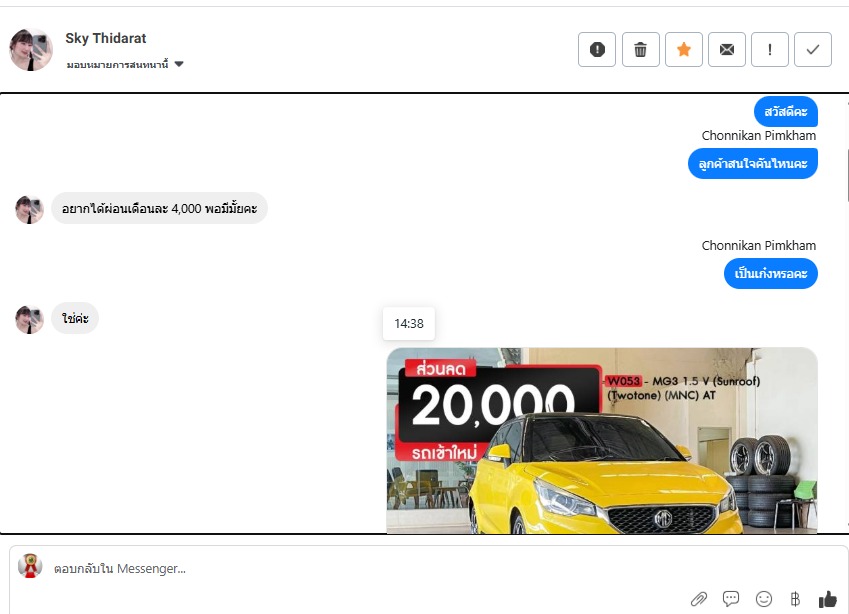Open Sky Thidarat's profile picture in the header
The image size is (849, 614).
coord(31,50)
